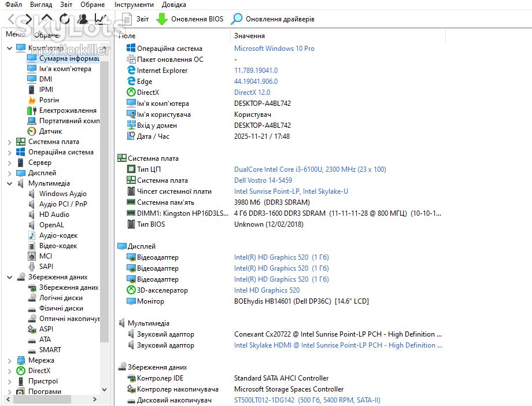532x406 pixels.
Task: Open the ST500LT012-1DG142 disk drive link
Action: 307,400
